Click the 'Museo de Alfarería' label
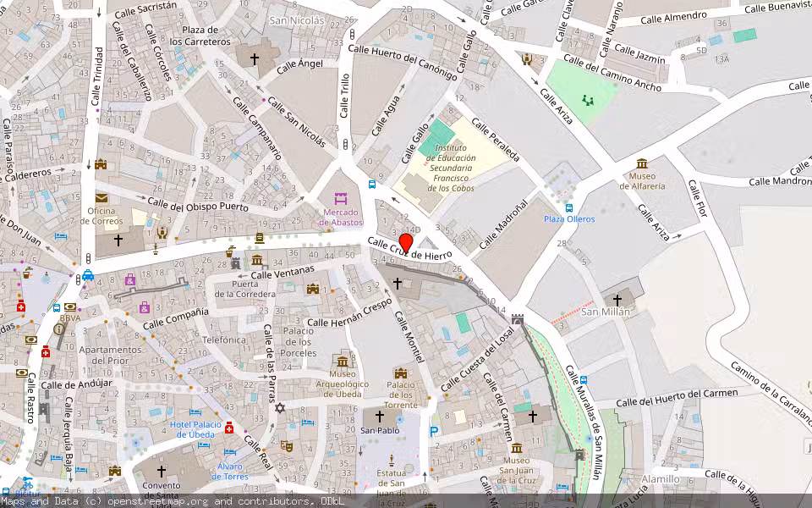This screenshot has width=812, height=508. pos(642,181)
